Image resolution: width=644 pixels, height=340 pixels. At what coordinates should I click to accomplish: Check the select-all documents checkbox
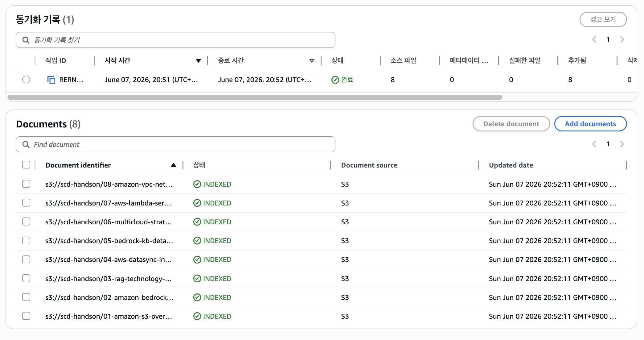click(26, 165)
